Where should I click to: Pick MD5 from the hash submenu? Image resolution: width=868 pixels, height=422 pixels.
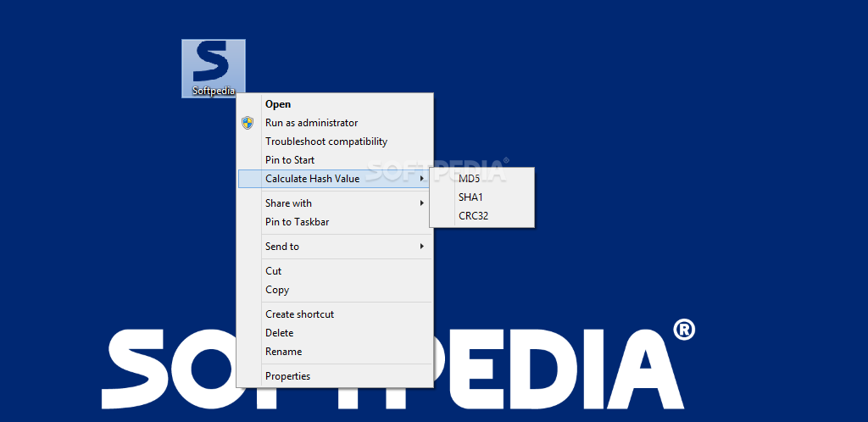pyautogui.click(x=482, y=178)
